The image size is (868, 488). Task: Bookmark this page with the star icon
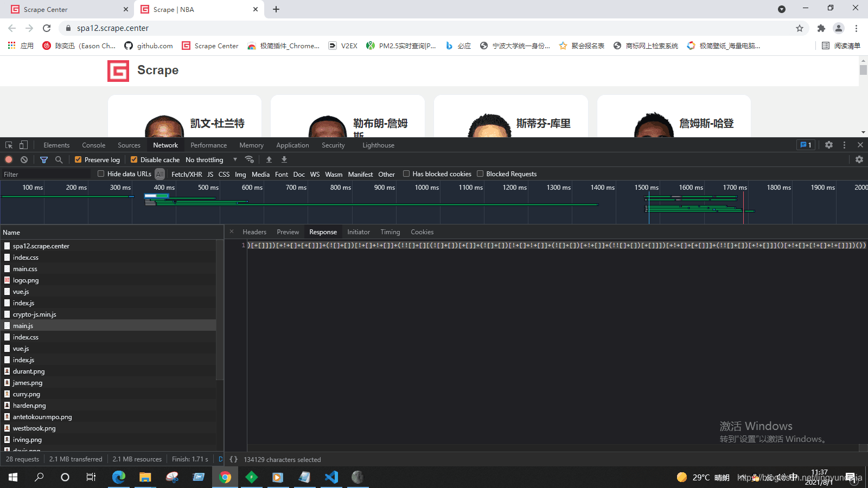coord(800,28)
